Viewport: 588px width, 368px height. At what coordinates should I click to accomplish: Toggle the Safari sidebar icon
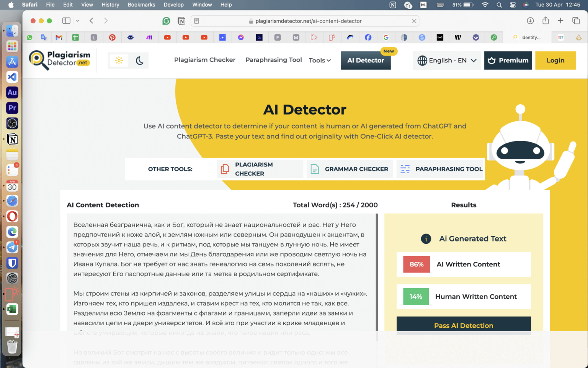pos(66,21)
